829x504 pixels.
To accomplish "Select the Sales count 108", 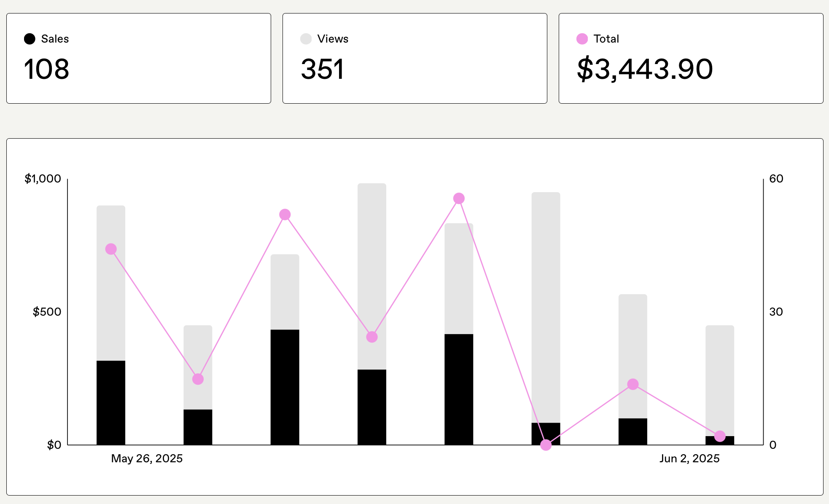I will click(46, 69).
